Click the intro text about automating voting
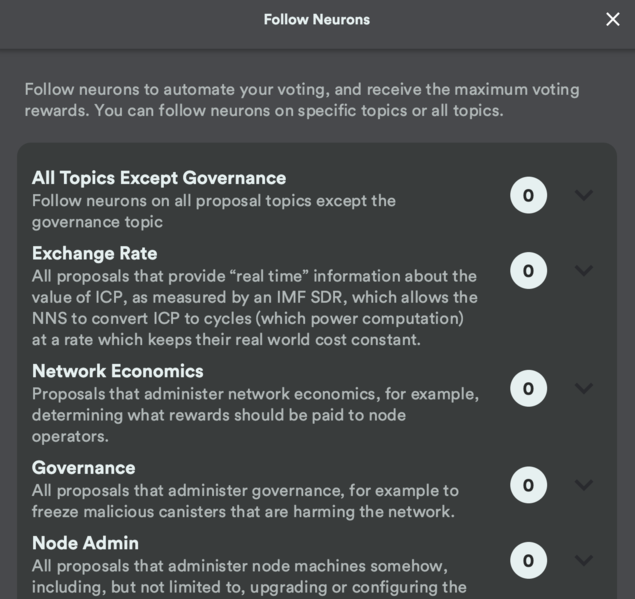Viewport: 635px width, 599px height. [x=301, y=100]
